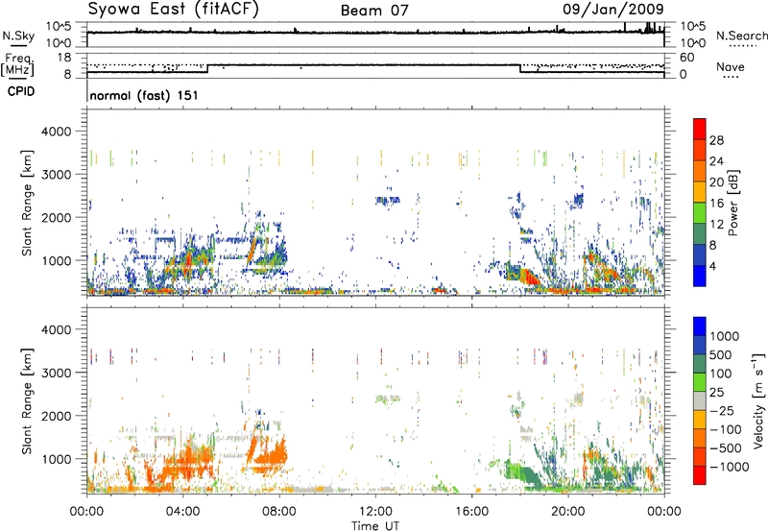Click the 'N.Sky' legend label

pos(18,36)
